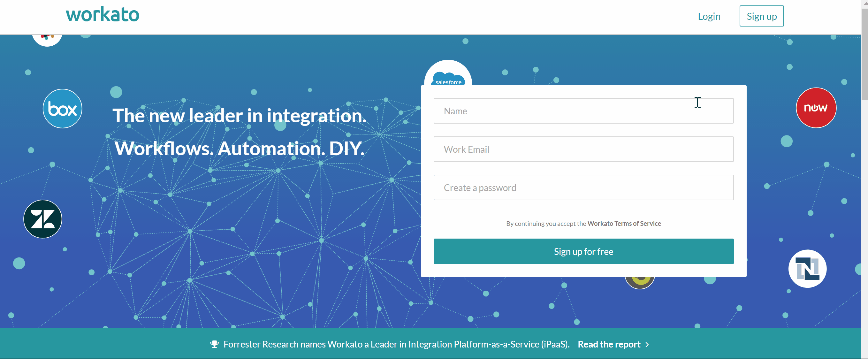The height and width of the screenshot is (359, 868).
Task: Click the Sign up button in header
Action: coord(762,16)
